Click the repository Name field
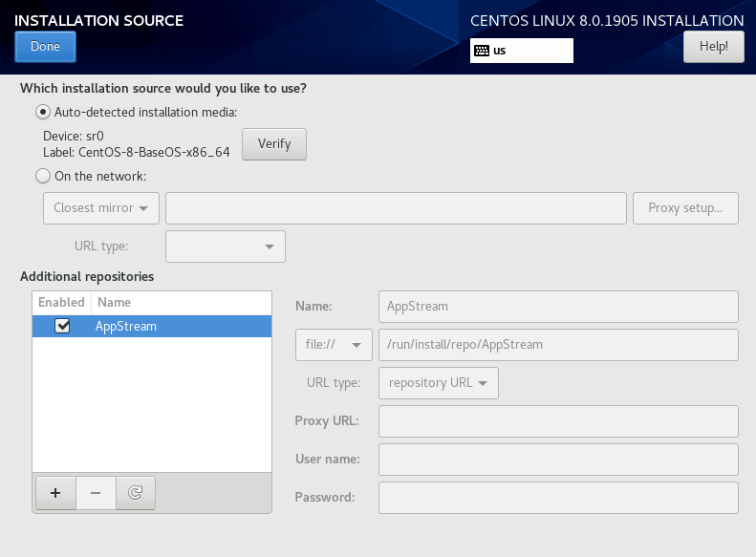 pos(558,307)
